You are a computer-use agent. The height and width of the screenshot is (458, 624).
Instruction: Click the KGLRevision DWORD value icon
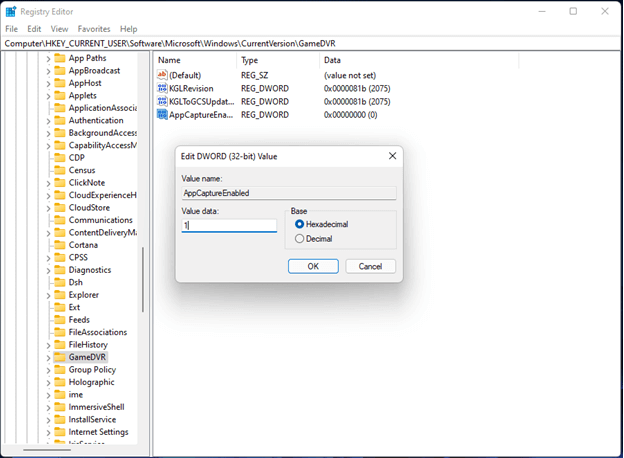[x=162, y=88]
